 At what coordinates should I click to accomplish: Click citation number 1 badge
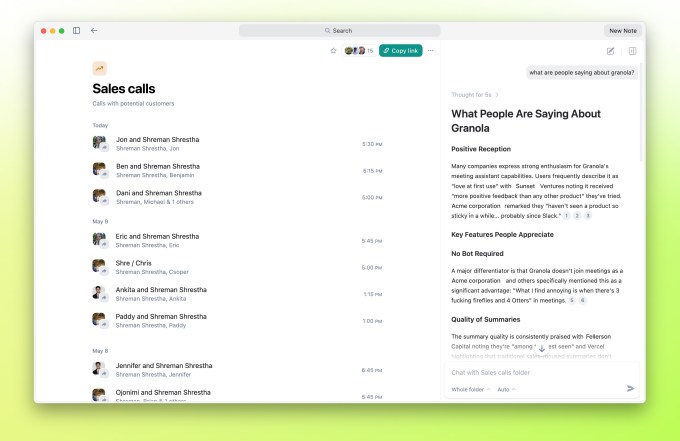(566, 216)
